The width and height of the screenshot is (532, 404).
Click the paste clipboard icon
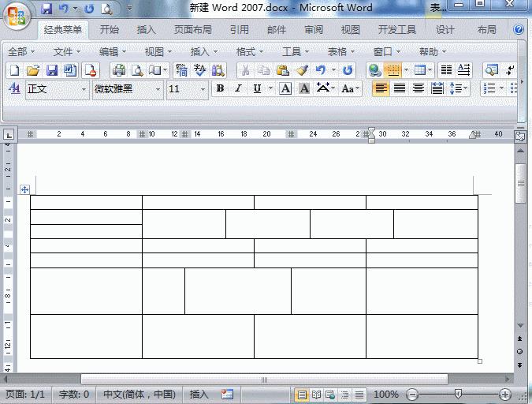pos(283,70)
